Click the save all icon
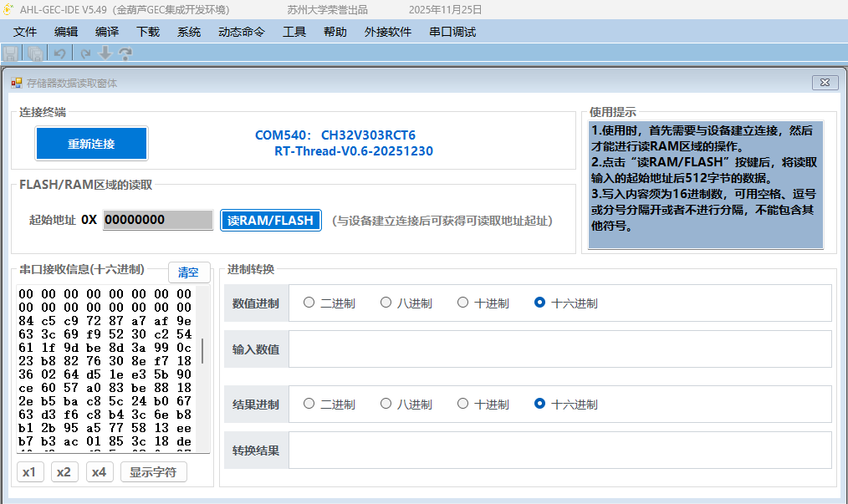 [x=35, y=53]
